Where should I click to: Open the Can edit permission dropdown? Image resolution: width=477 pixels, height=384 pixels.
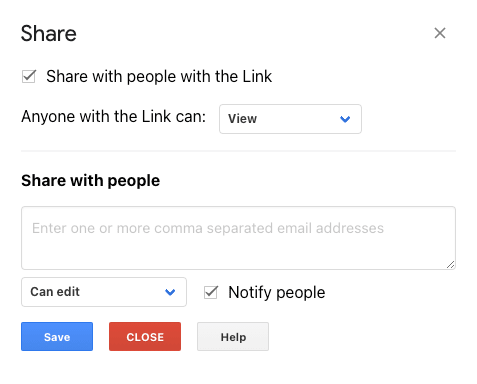(x=104, y=292)
